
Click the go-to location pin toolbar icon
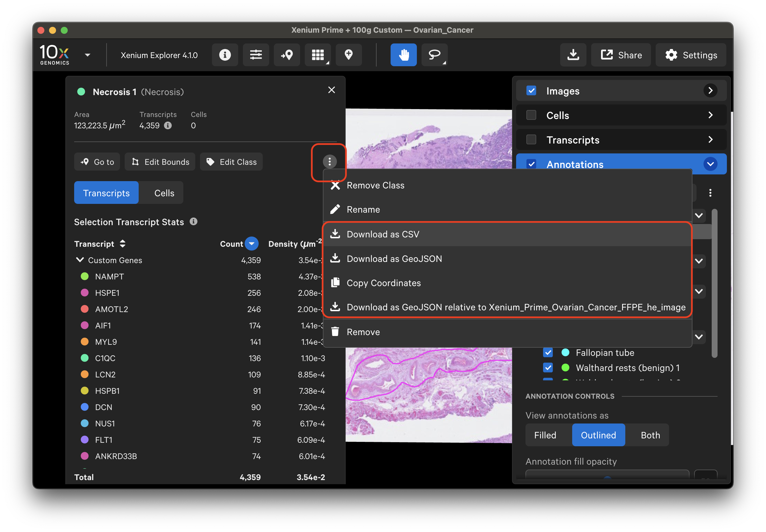pos(287,55)
